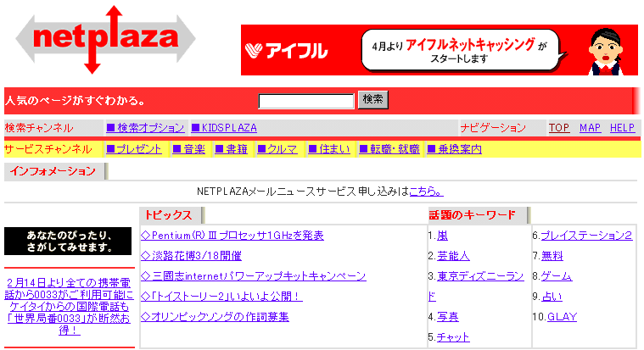Click the 話題のキーワード heading
Image resolution: width=644 pixels, height=350 pixels.
point(472,215)
